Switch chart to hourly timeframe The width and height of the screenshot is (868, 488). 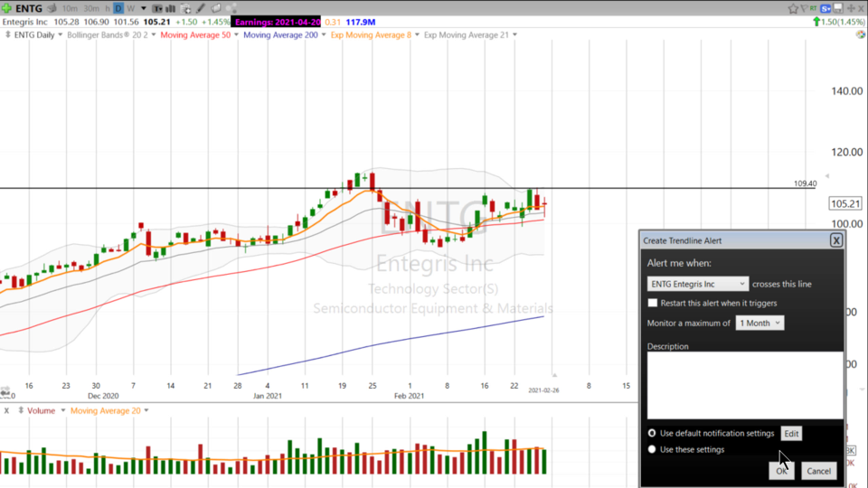tap(108, 8)
